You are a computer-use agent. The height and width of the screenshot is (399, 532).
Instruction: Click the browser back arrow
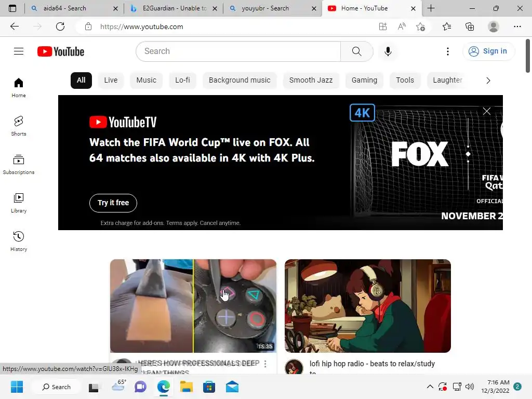[x=14, y=26]
